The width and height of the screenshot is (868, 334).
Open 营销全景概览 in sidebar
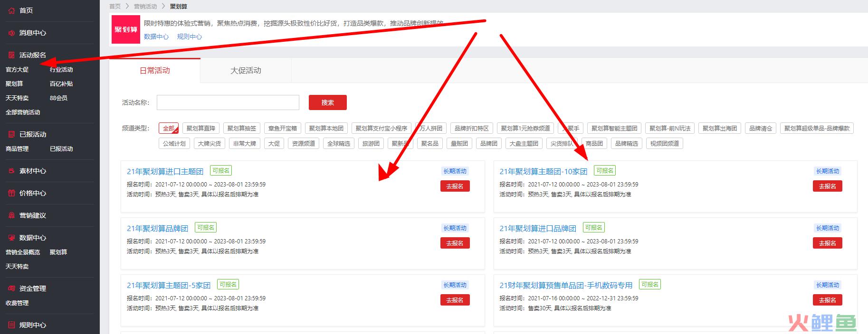click(23, 252)
